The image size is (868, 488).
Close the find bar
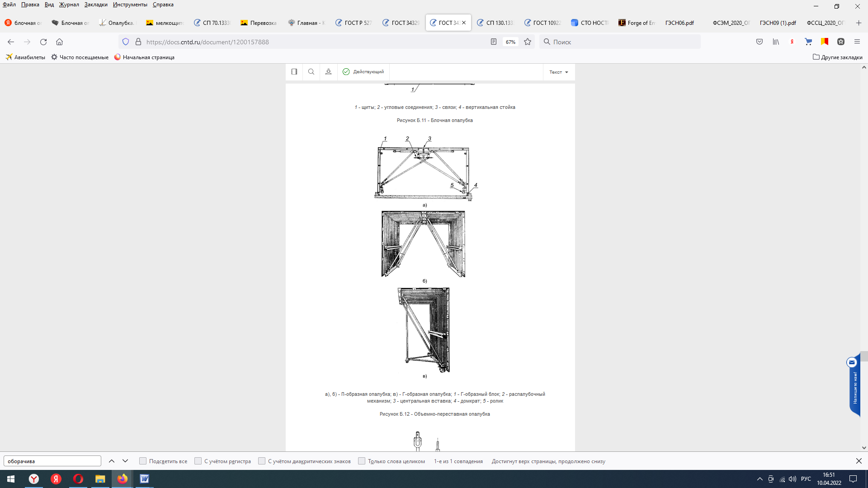(859, 461)
